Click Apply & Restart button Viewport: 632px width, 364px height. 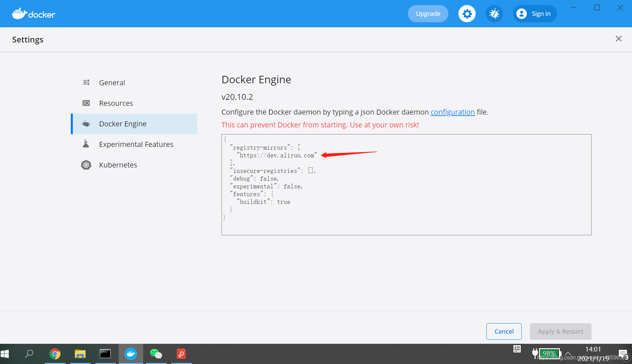click(x=561, y=331)
